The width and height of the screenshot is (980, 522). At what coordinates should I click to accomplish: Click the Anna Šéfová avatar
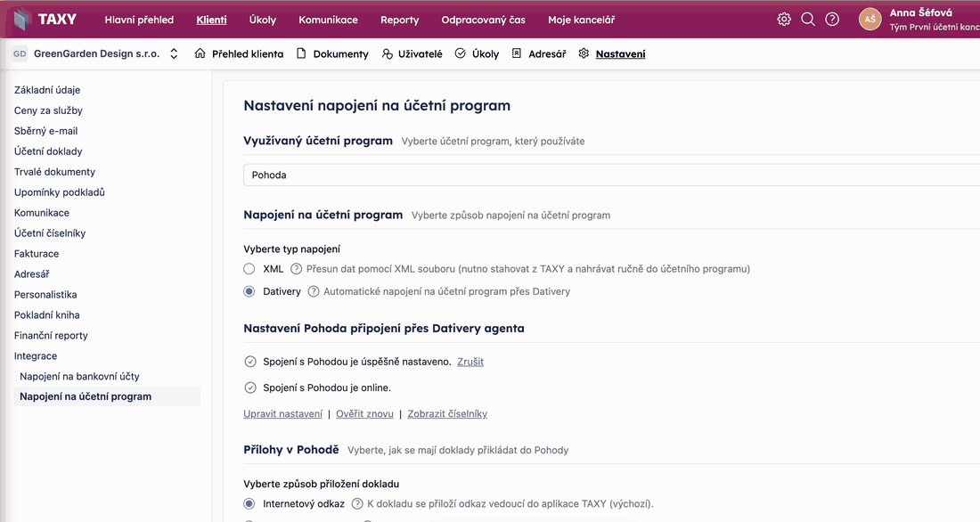point(870,20)
